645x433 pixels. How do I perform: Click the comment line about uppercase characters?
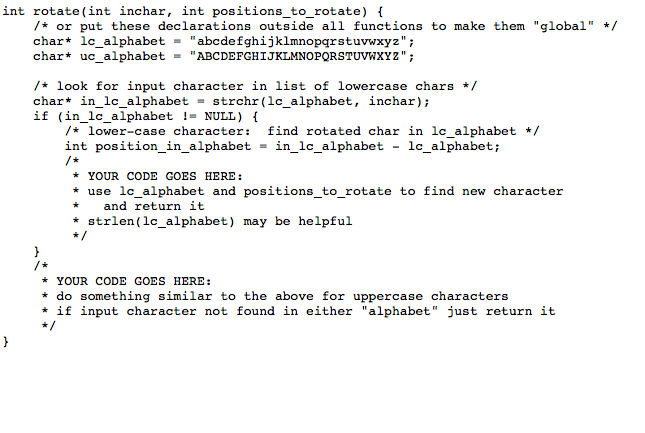[282, 296]
